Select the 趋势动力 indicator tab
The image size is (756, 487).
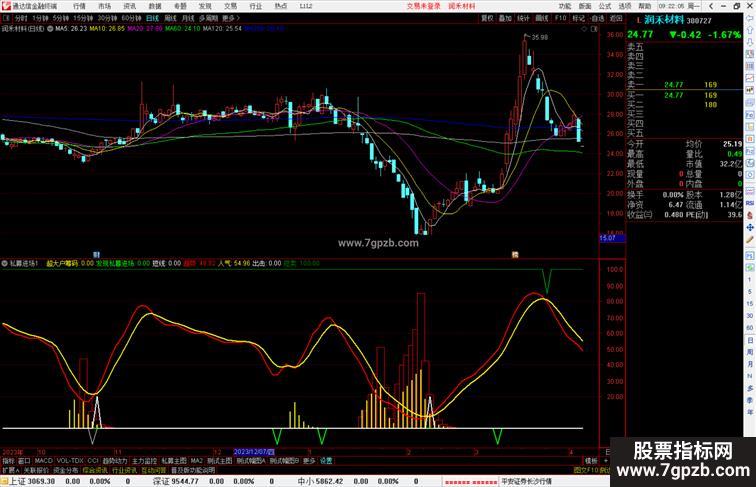[x=115, y=461]
